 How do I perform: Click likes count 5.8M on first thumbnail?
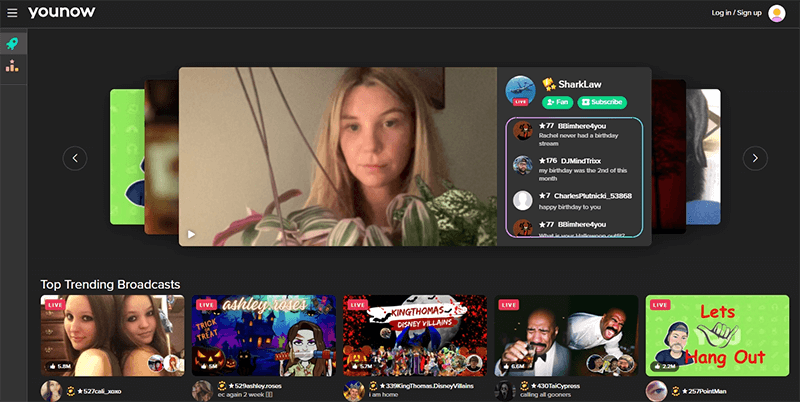(x=60, y=366)
